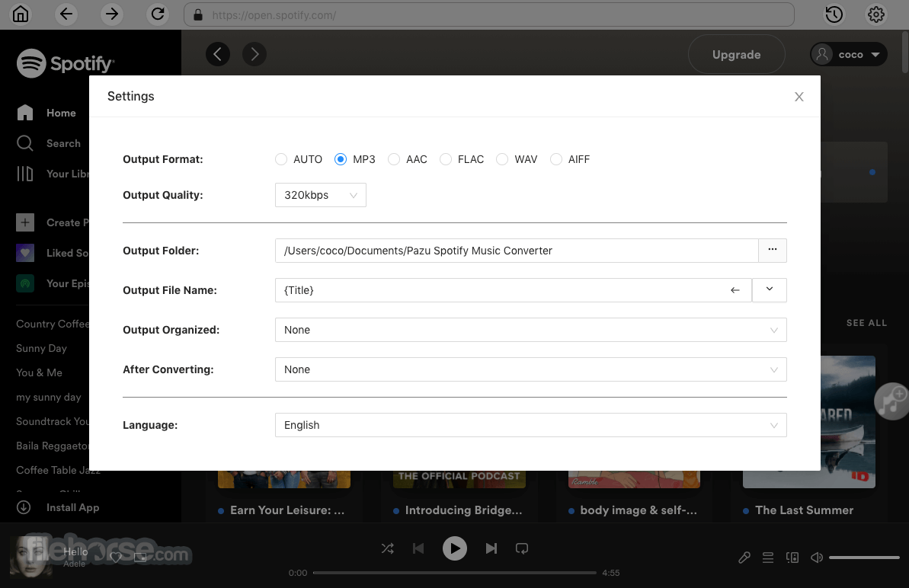Open the After Converting dropdown
This screenshot has height=588, width=909.
point(530,369)
